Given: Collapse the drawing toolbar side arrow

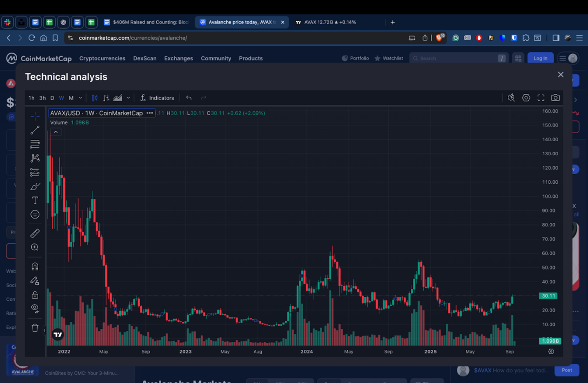Looking at the screenshot, I should pos(44,330).
